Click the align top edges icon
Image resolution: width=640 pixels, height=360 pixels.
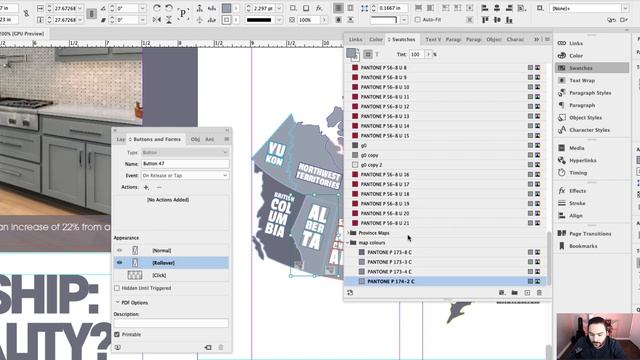(485, 20)
